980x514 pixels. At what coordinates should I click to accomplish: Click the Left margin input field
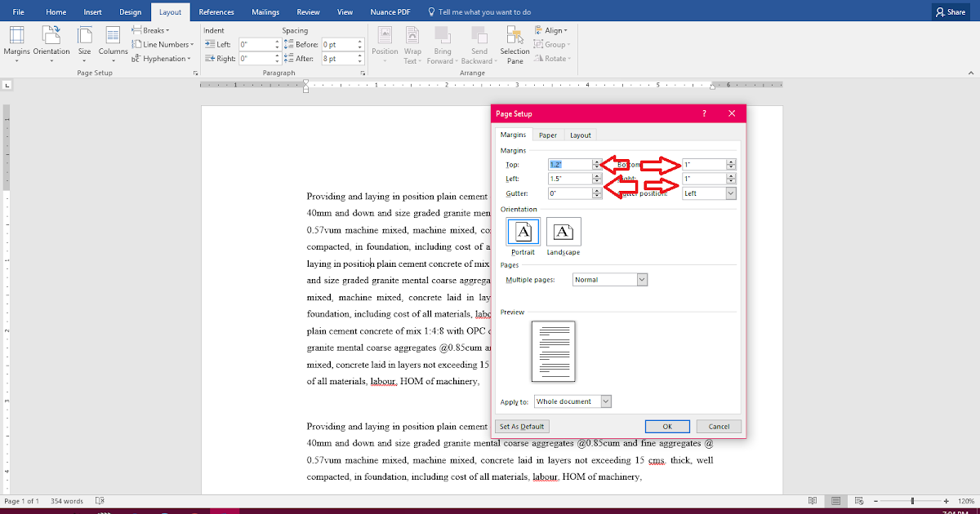[x=569, y=179]
